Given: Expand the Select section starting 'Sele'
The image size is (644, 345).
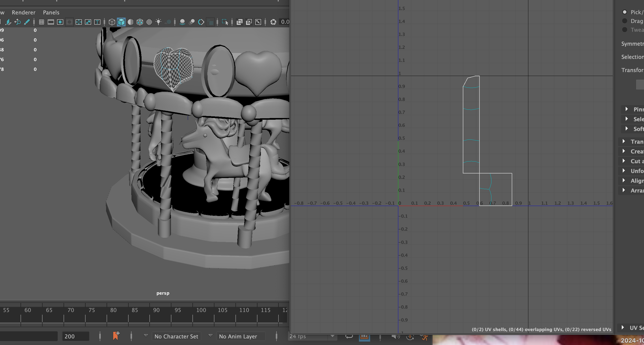Looking at the screenshot, I should (626, 119).
